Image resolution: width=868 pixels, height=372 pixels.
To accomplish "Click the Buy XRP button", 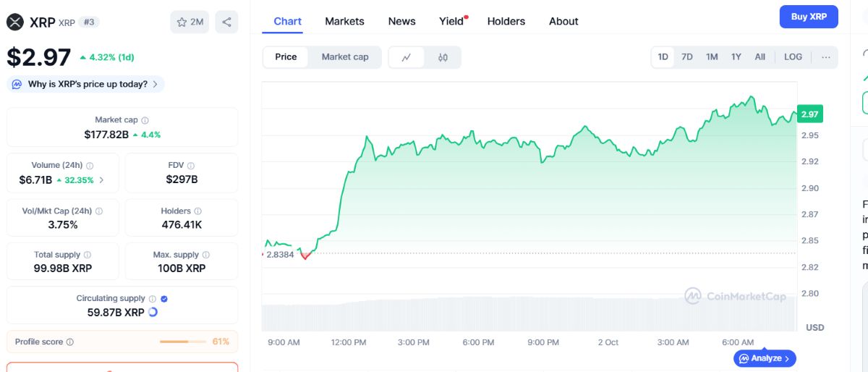I will click(809, 17).
